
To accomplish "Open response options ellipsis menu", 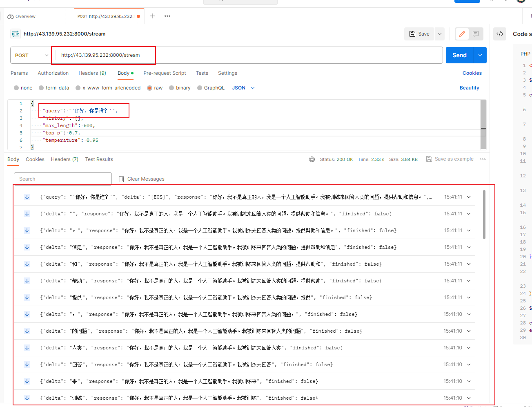I will pyautogui.click(x=483, y=159).
